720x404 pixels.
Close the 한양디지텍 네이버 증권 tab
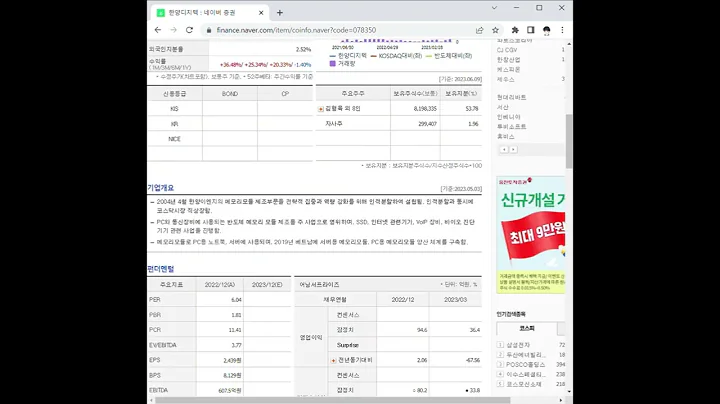point(261,13)
